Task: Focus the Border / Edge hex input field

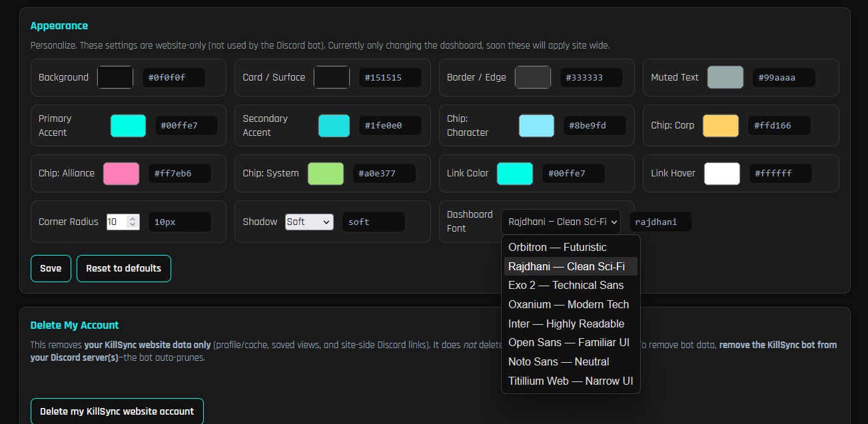Action: click(x=591, y=77)
